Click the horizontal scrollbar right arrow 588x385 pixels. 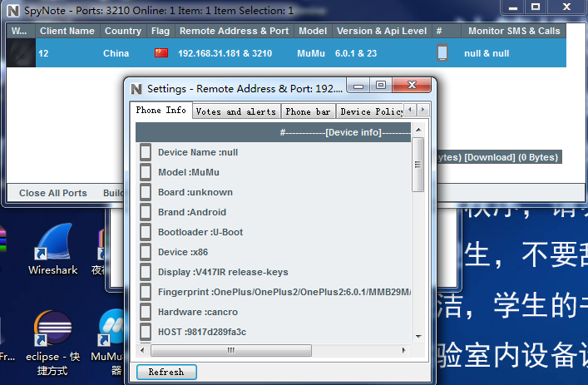click(x=403, y=351)
